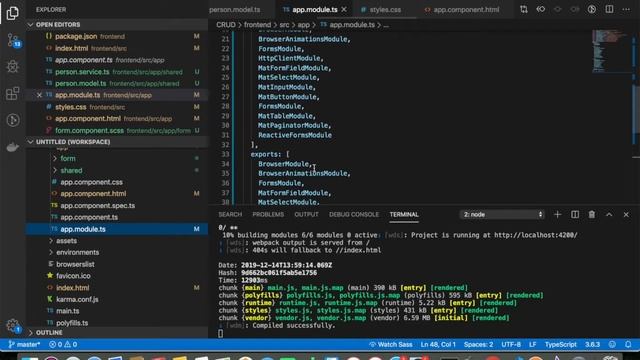Click the exports: [ line in code
This screenshot has width=640, height=360.
270,154
